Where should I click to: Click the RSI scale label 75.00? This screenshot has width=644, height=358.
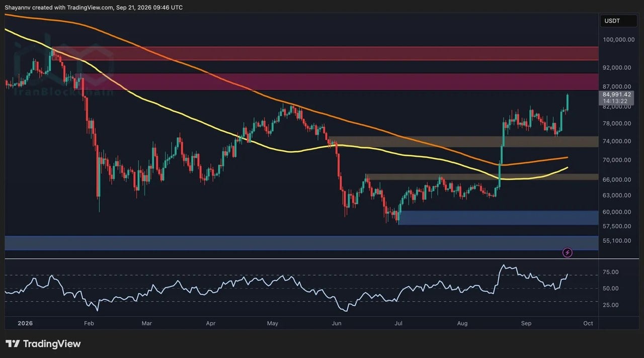(610, 272)
